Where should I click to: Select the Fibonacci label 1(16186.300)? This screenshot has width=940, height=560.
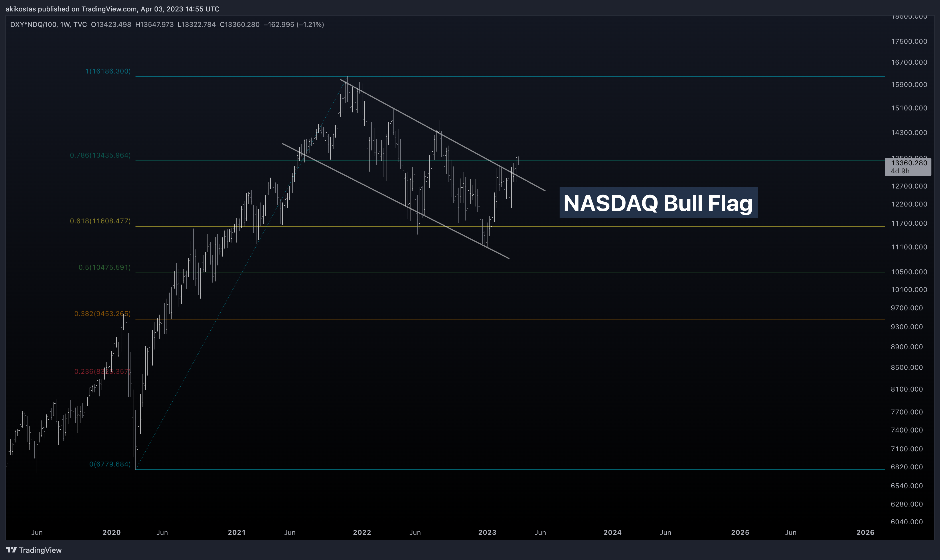coord(108,71)
